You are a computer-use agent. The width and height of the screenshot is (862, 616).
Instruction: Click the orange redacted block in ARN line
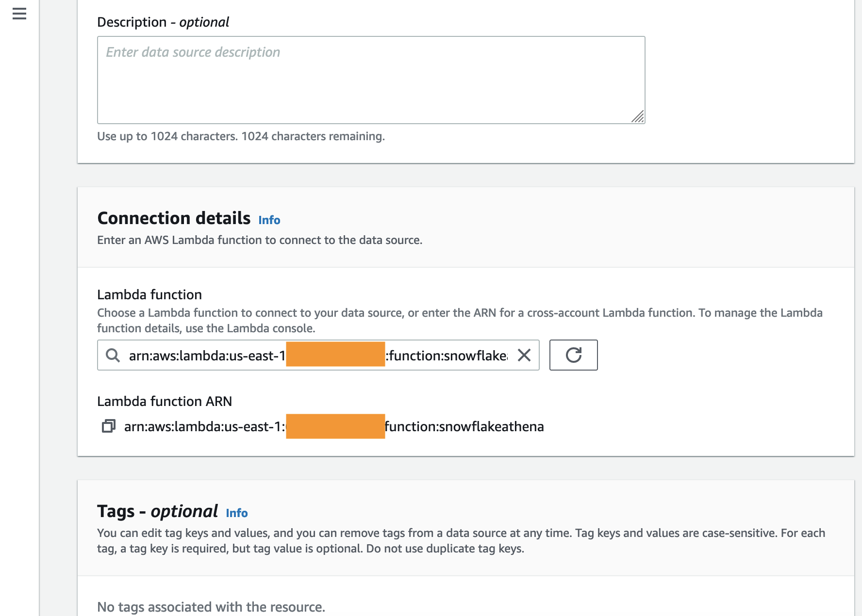[x=335, y=426]
